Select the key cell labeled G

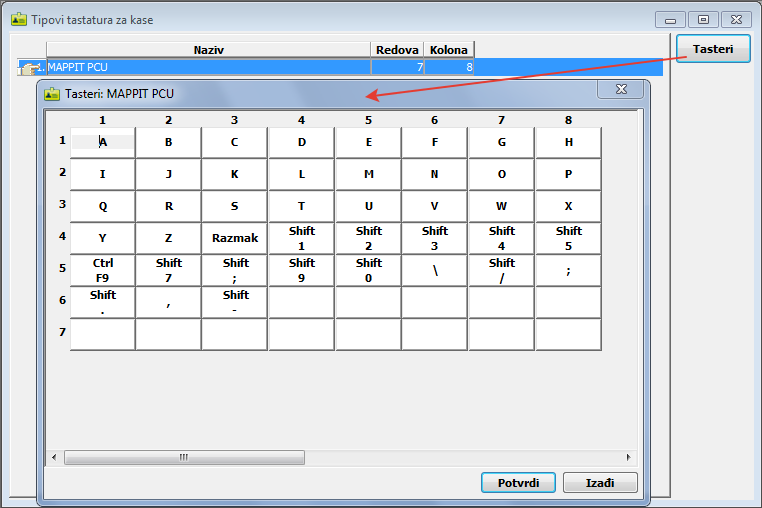[502, 142]
